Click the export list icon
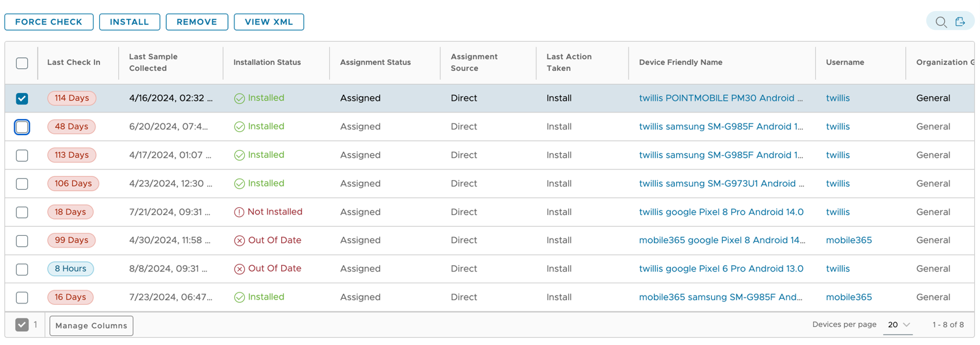 pos(961,22)
